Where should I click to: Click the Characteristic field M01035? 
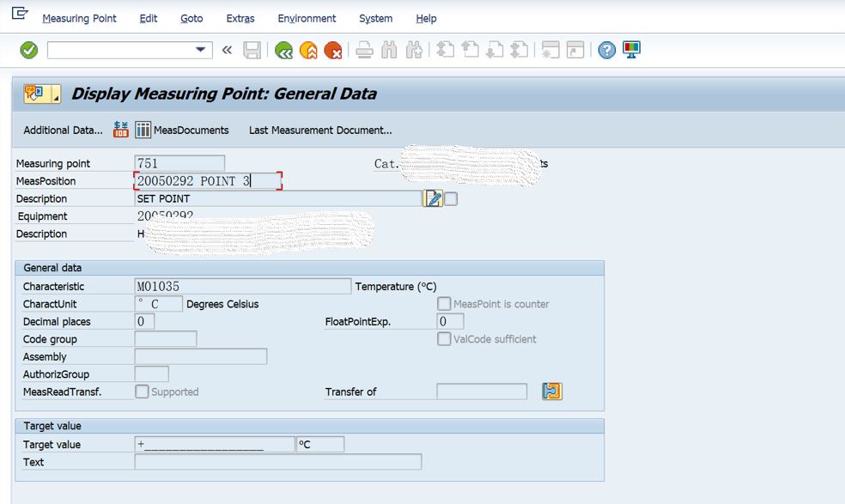point(243,286)
